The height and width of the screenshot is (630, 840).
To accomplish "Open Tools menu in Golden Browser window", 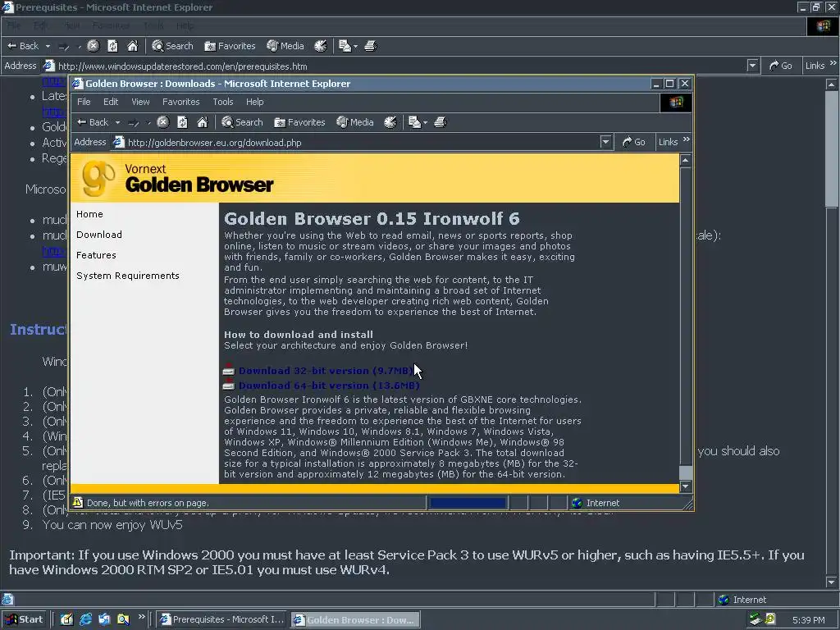I will (222, 102).
